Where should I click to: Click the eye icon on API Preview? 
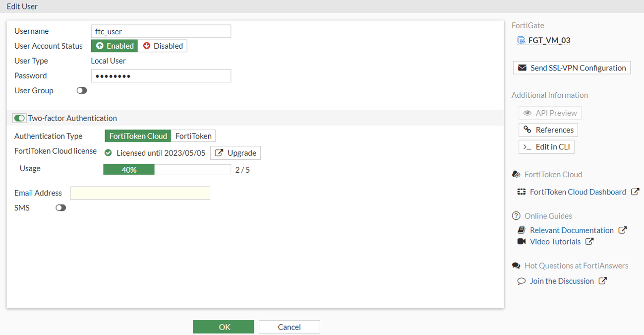[527, 113]
